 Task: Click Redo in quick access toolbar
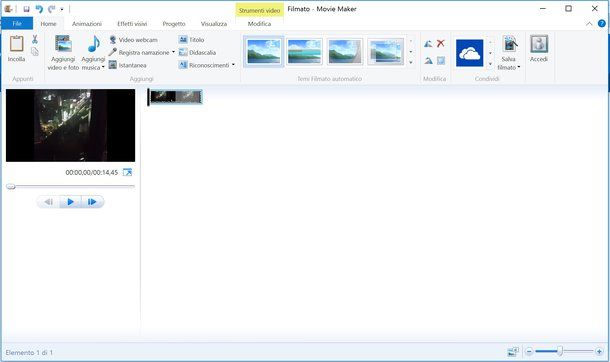[x=52, y=9]
